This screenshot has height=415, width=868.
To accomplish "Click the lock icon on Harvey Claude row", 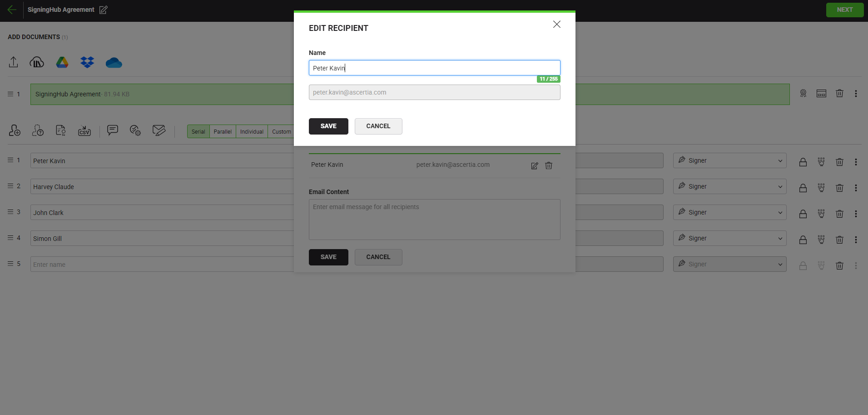I will 803,188.
